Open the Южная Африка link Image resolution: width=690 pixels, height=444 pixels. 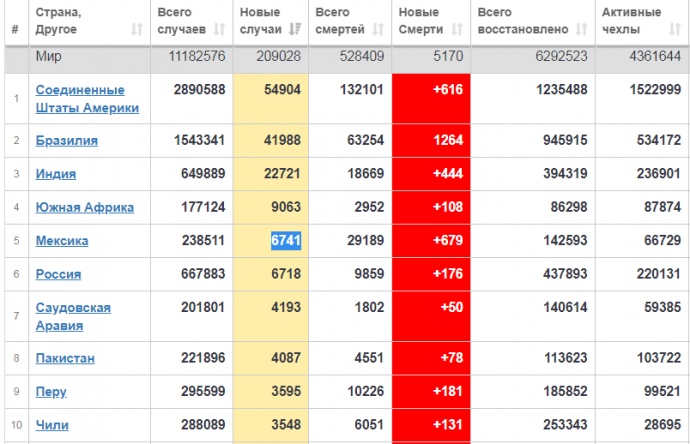pos(85,208)
